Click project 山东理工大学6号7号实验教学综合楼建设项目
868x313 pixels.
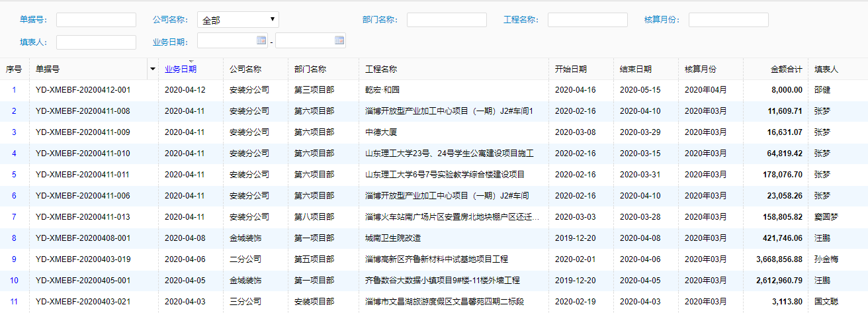tap(445, 175)
